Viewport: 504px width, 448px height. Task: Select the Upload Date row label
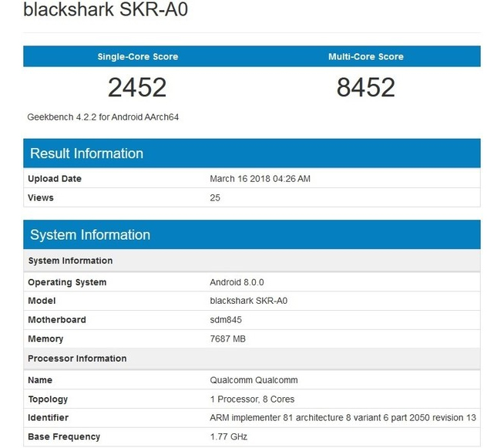click(x=55, y=179)
